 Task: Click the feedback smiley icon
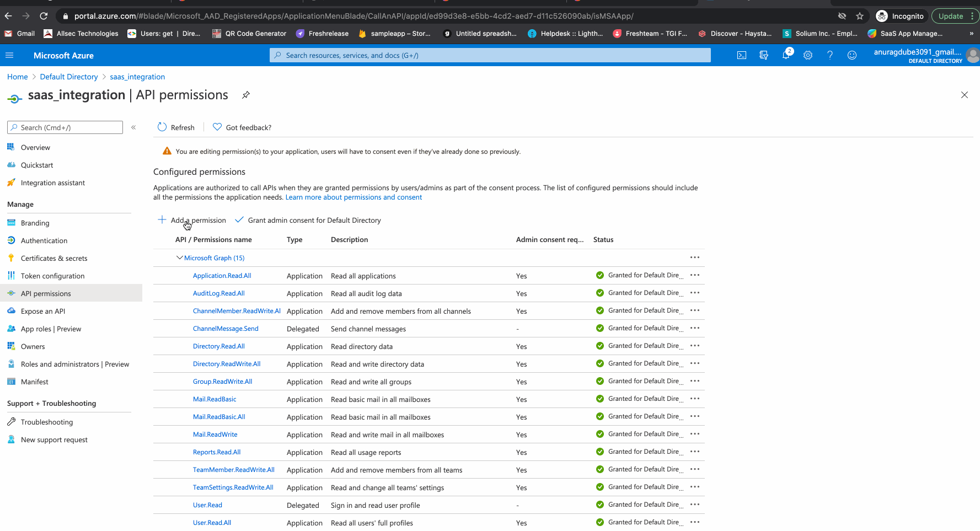click(x=852, y=55)
